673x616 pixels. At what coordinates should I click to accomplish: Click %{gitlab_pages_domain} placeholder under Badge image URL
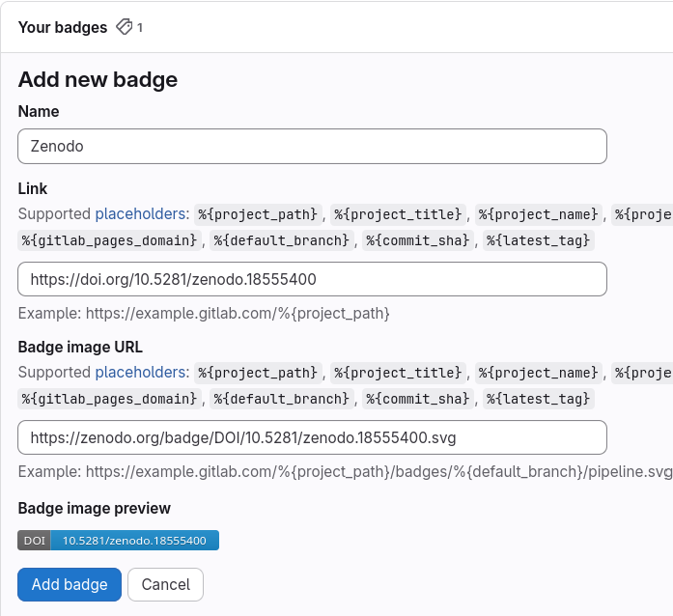click(x=109, y=399)
